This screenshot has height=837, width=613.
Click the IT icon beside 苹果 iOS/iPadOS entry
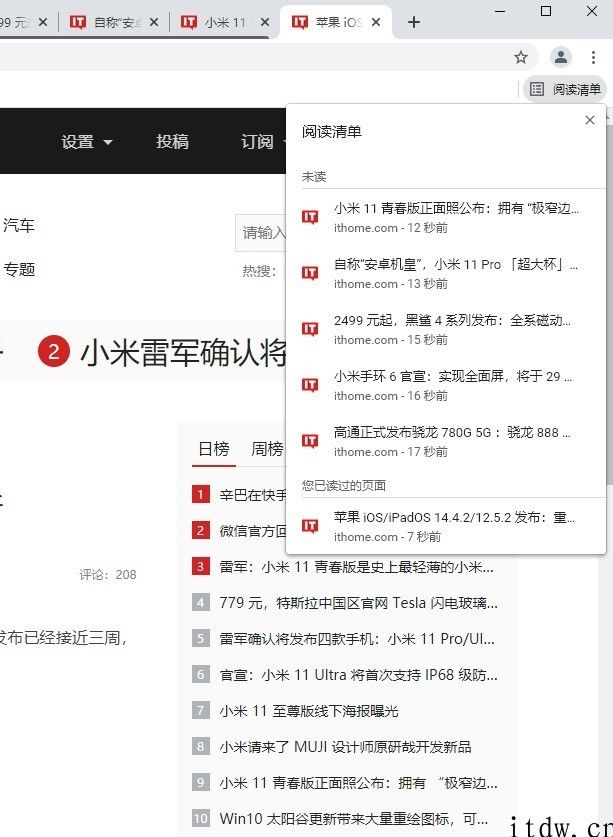(310, 526)
